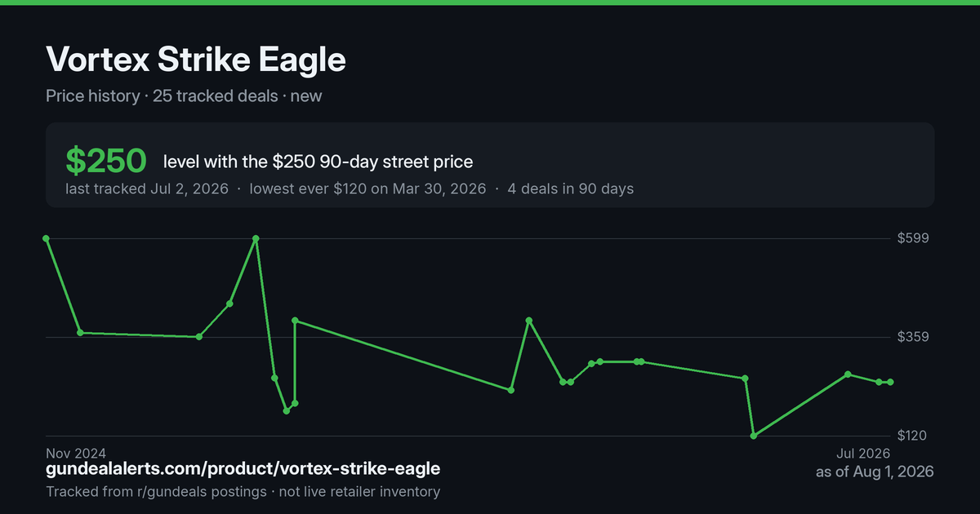Click 'lowest ever $120 on Mar 30, 2026'

(x=367, y=188)
